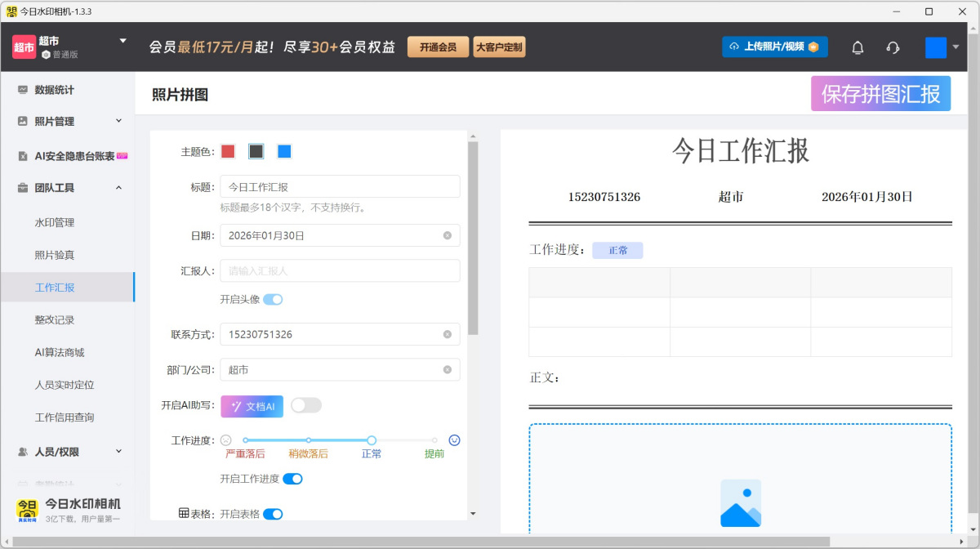Enable the AI 助写 switch
The width and height of the screenshot is (980, 549).
(x=306, y=405)
